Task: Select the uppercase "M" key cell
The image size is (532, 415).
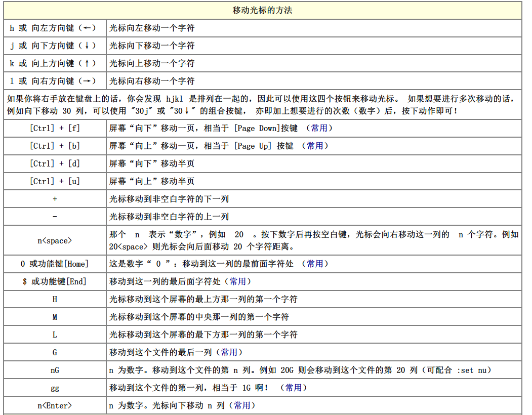Action: click(x=55, y=317)
